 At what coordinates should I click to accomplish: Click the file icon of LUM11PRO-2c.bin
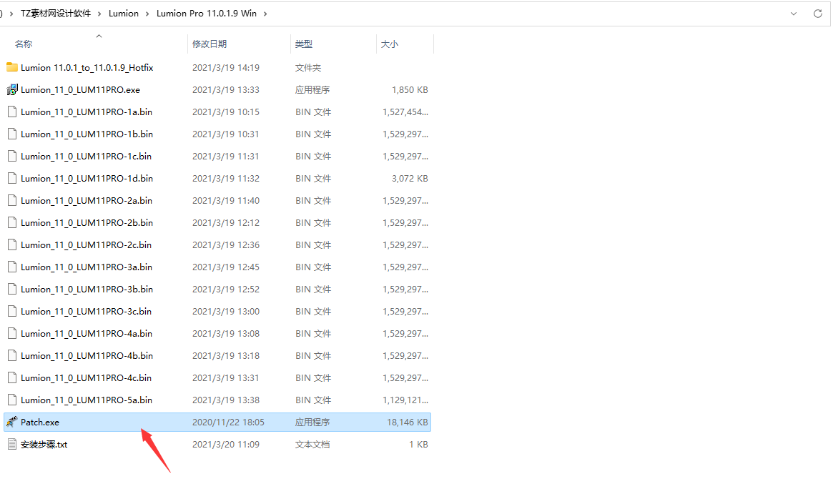point(11,244)
